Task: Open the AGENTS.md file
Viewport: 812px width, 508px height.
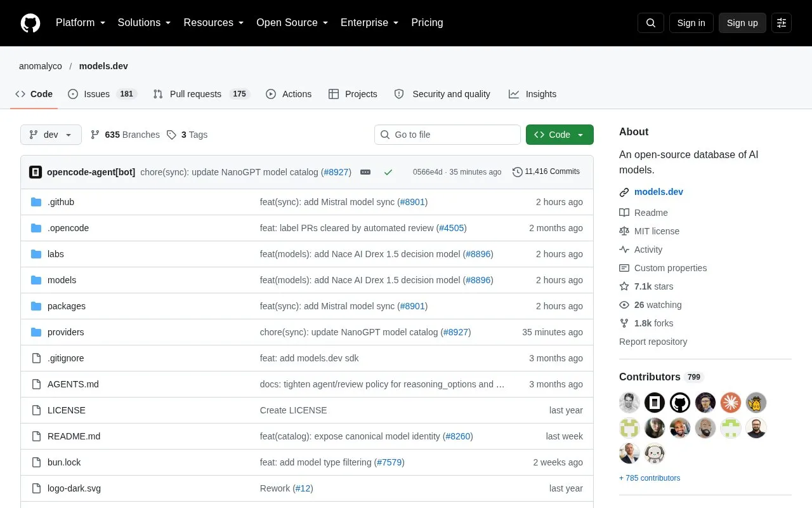Action: [x=73, y=384]
